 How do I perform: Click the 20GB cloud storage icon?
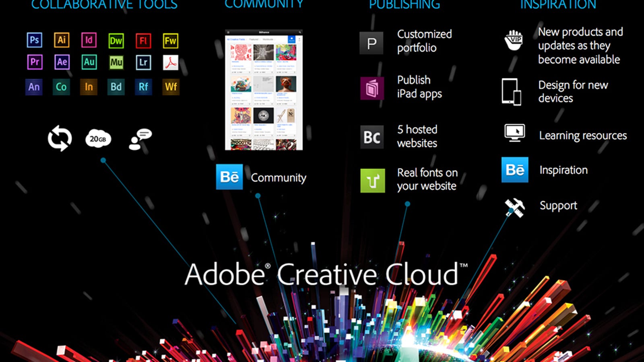98,139
